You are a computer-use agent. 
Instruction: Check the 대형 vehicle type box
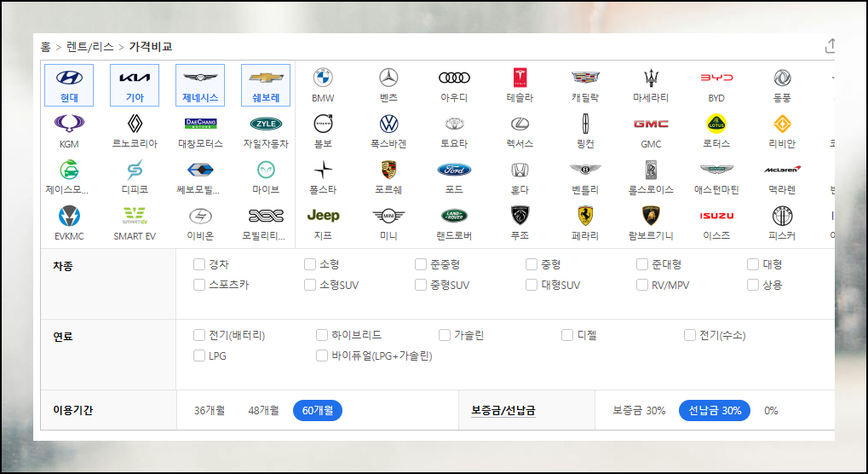coord(753,264)
